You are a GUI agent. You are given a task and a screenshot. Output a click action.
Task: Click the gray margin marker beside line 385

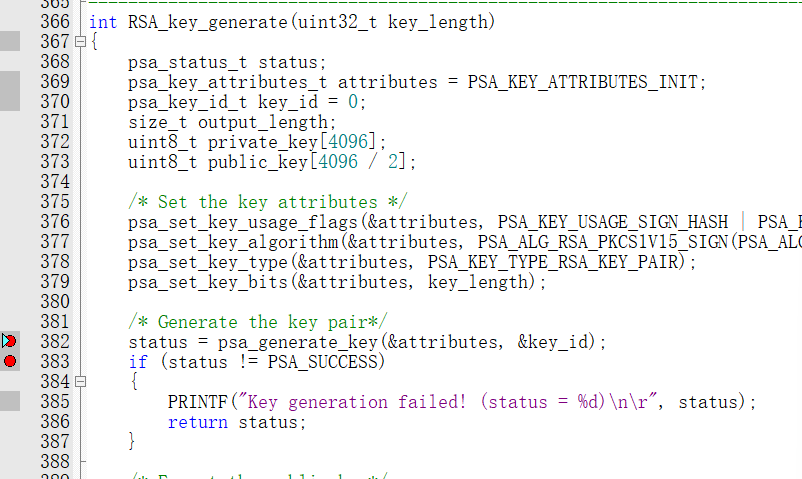pyautogui.click(x=10, y=401)
